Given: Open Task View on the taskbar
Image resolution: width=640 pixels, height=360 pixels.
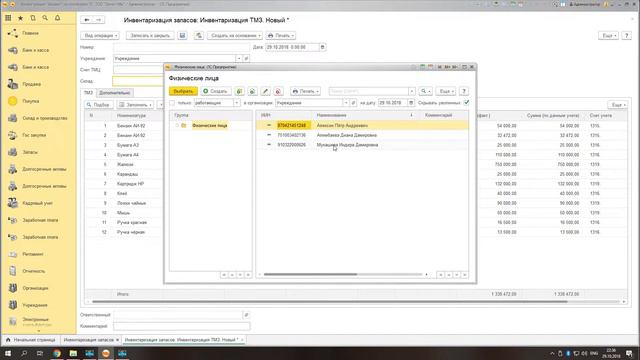Looking at the screenshot, I should [x=40, y=353].
